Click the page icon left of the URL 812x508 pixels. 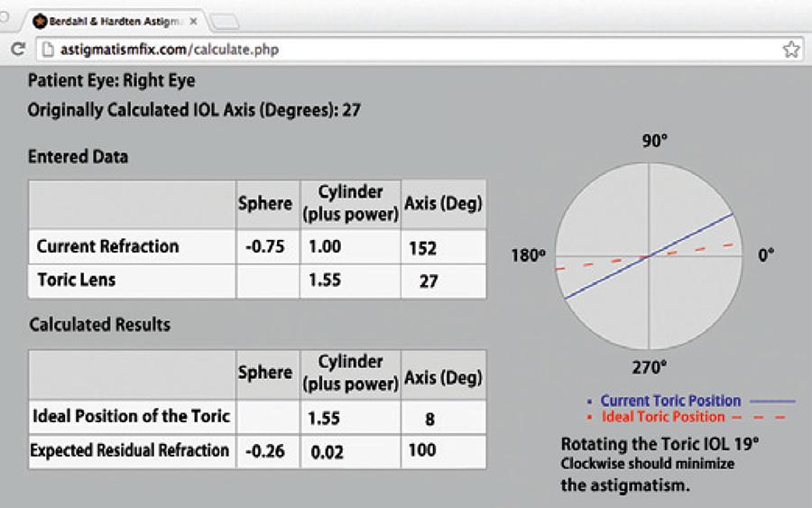tap(45, 50)
